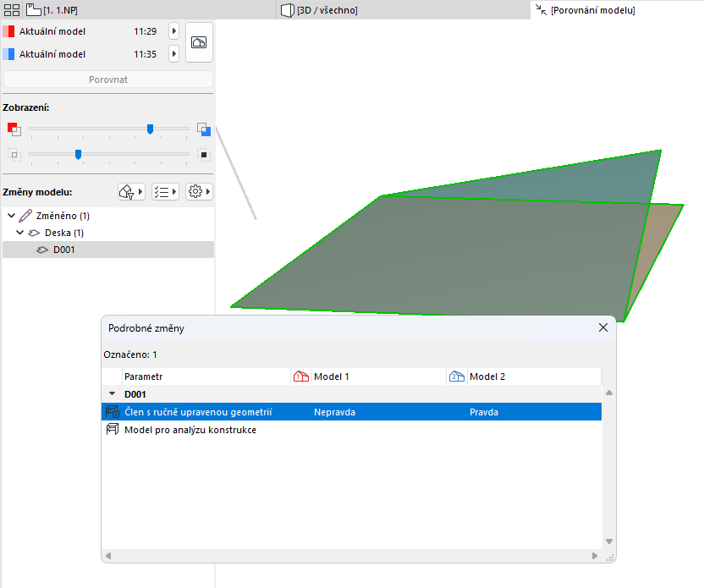Open the change list options dropdown
This screenshot has width=704, height=588.
(x=165, y=192)
